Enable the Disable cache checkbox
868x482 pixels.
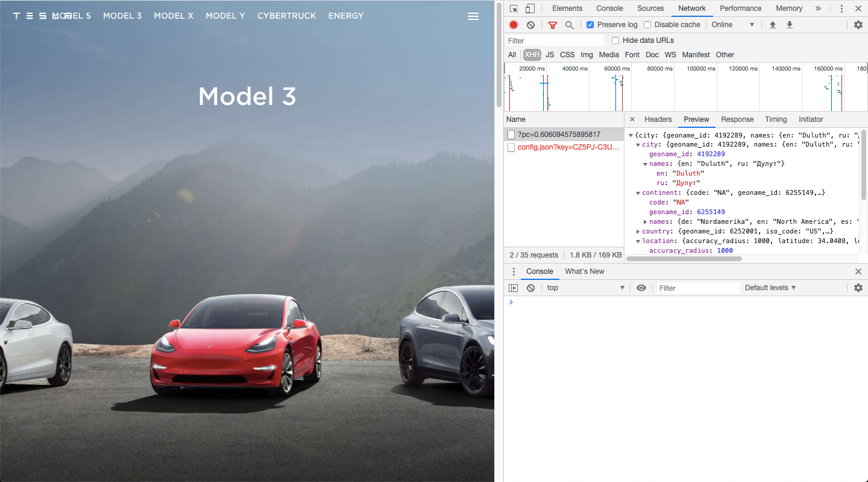coord(647,25)
